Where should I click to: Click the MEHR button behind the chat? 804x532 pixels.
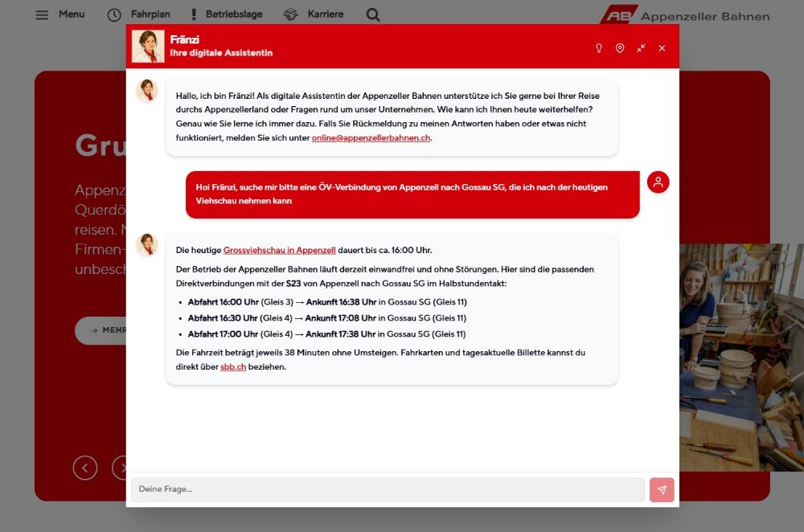(x=101, y=330)
